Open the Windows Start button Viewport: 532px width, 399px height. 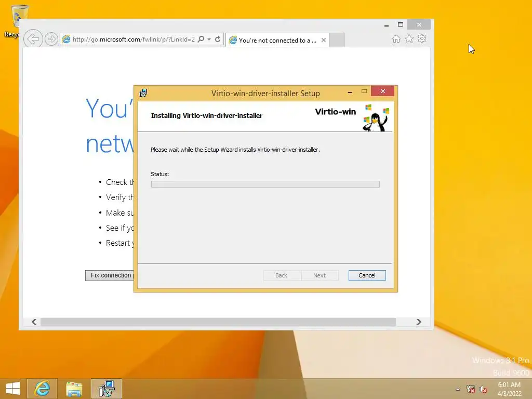[x=13, y=389]
